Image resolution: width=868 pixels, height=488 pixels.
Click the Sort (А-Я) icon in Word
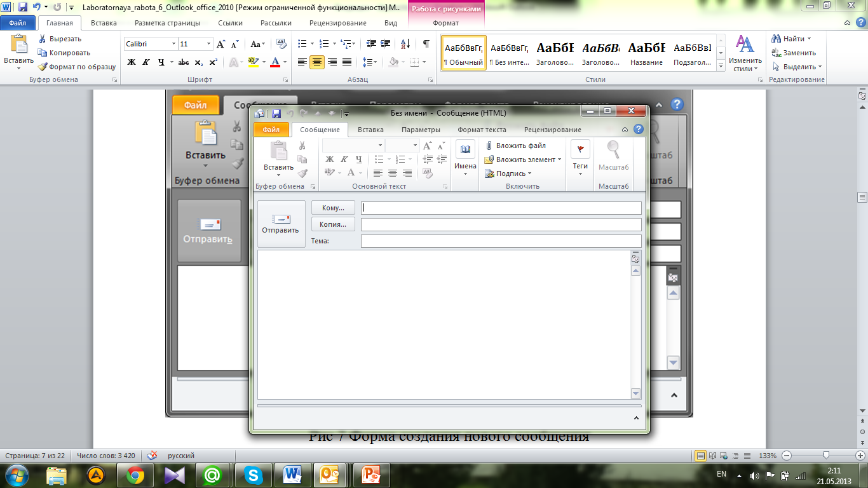(405, 44)
